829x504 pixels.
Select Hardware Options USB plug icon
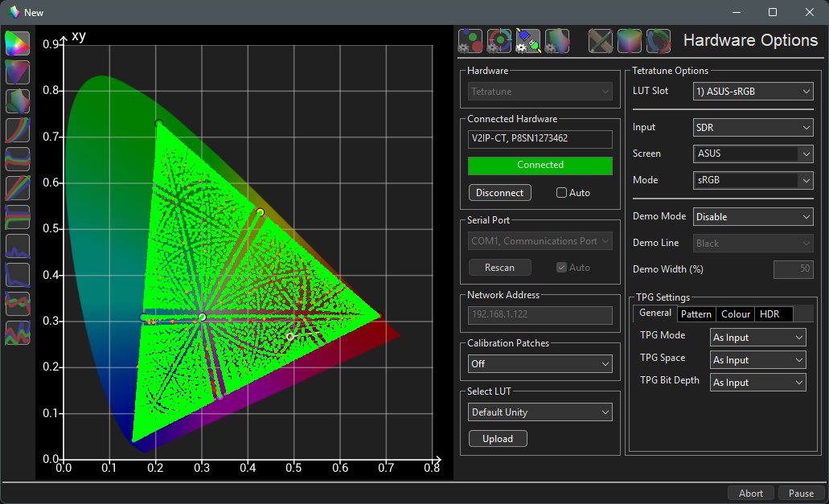[x=528, y=41]
